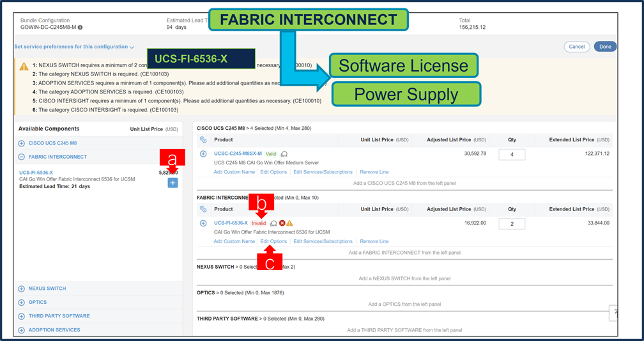644x341 pixels.
Task: Open the UCS-FI-6536-X product link in the selected table
Action: [x=231, y=223]
